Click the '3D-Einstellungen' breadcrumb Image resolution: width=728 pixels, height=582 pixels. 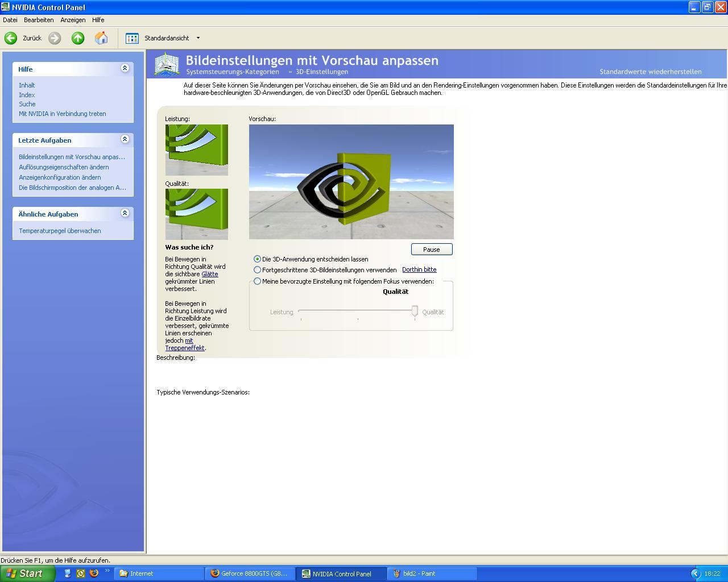tap(322, 72)
